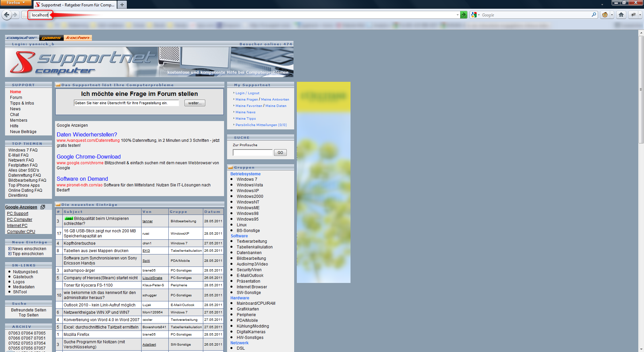Open the Daten Wiederherstellen? ad link
This screenshot has height=352, width=644.
[87, 134]
